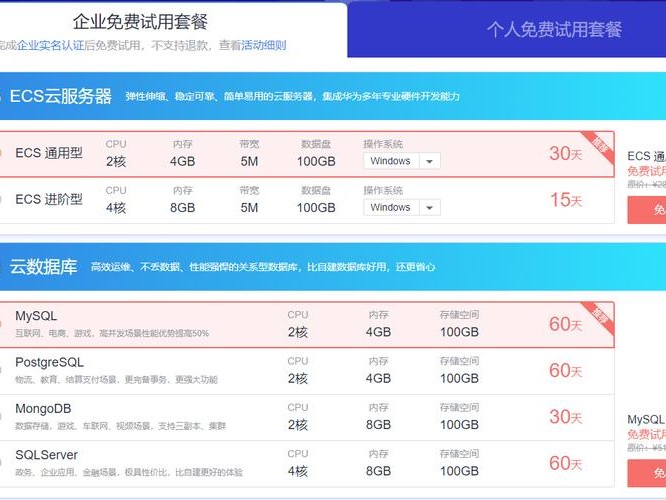This screenshot has height=500, width=666.
Task: Click red 免费试用 button beside ECS section
Action: (647, 209)
